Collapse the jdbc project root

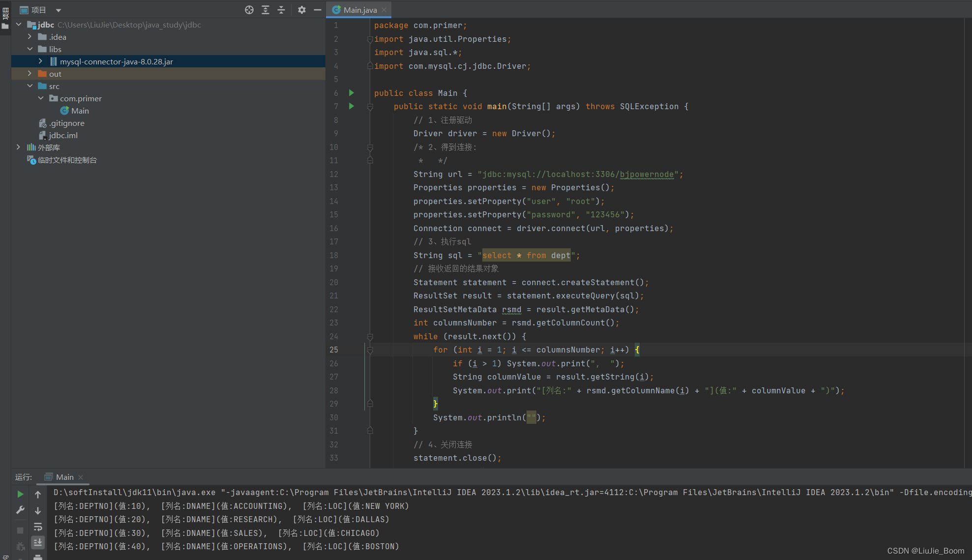click(18, 24)
